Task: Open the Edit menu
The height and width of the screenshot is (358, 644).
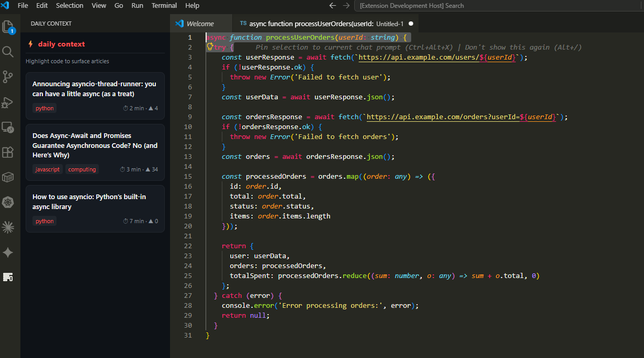Action: click(x=42, y=5)
